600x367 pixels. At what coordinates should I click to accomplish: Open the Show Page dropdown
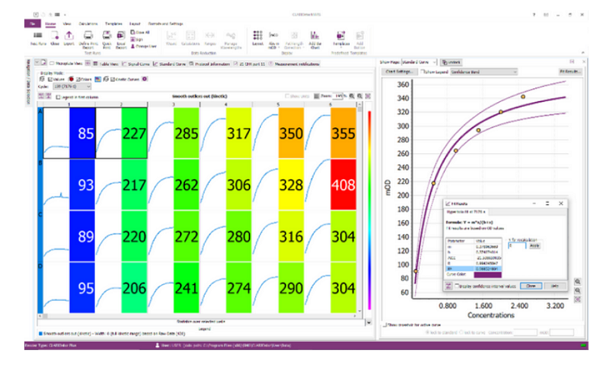[419, 62]
